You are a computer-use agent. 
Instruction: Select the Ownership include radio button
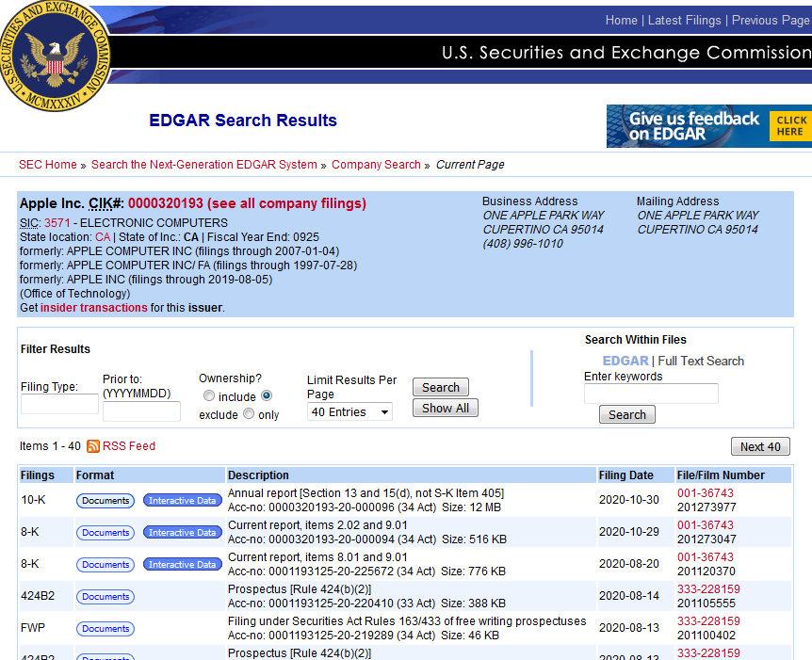209,396
